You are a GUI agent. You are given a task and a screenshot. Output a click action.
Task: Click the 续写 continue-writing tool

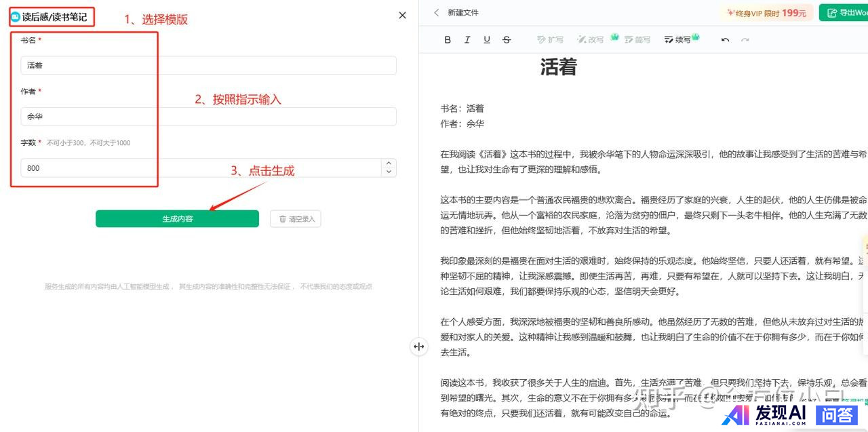pos(677,40)
